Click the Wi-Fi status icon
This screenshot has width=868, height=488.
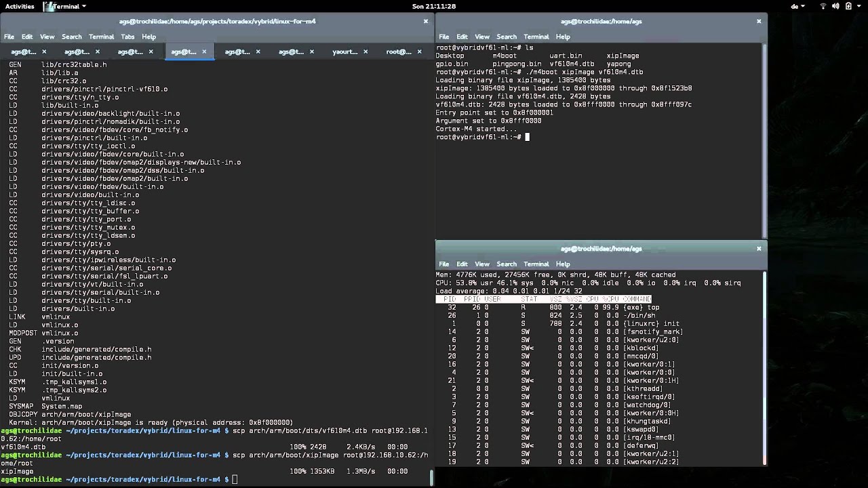(823, 6)
